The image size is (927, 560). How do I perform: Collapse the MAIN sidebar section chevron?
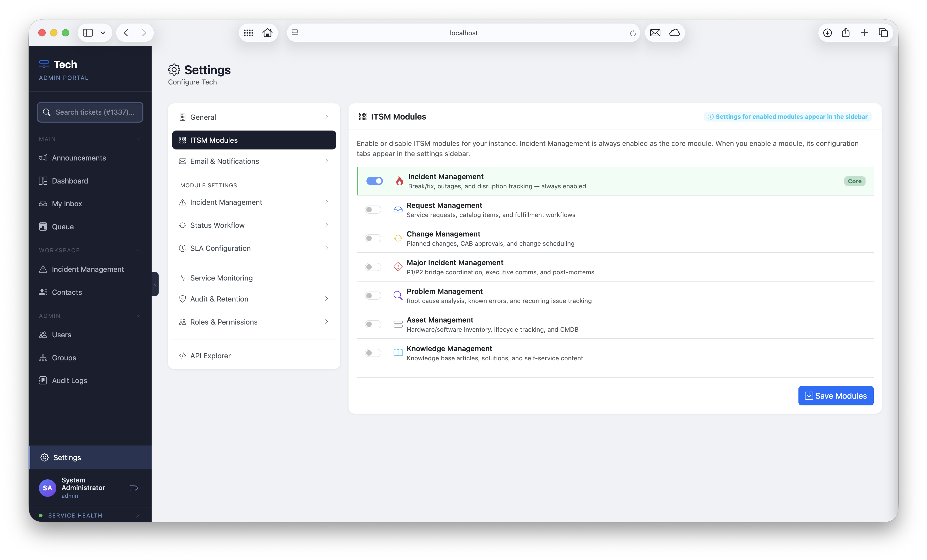tap(139, 139)
